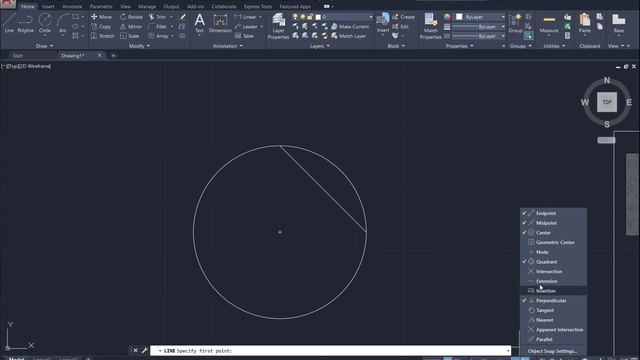Enable Nearest object snap

pyautogui.click(x=553, y=320)
